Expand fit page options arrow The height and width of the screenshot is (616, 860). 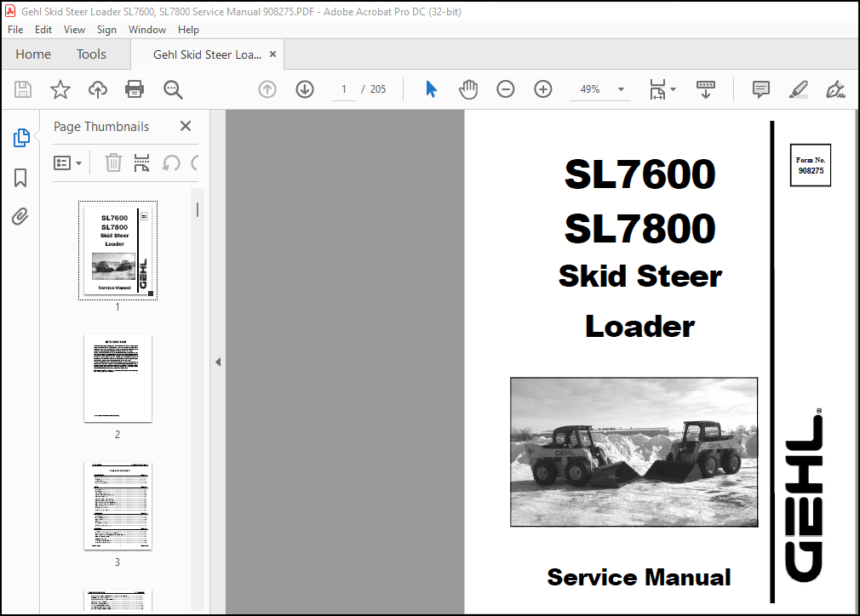coord(673,89)
